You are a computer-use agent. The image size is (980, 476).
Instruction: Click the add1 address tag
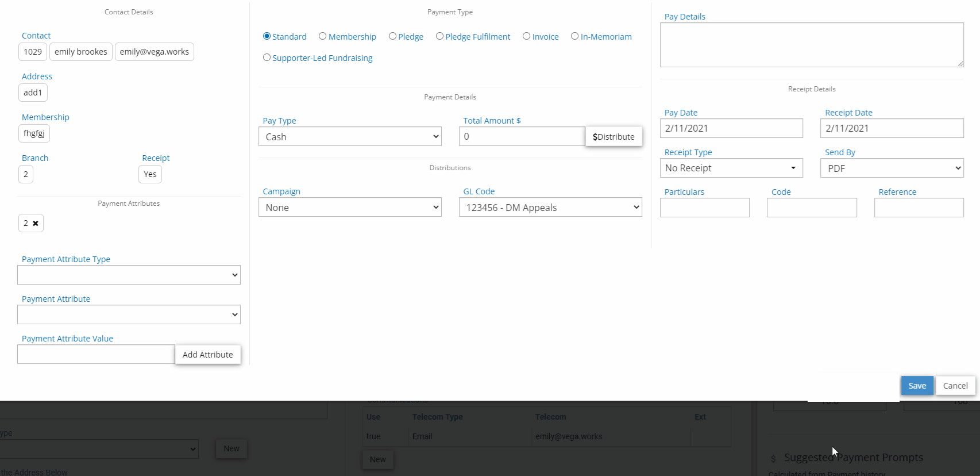(x=33, y=93)
